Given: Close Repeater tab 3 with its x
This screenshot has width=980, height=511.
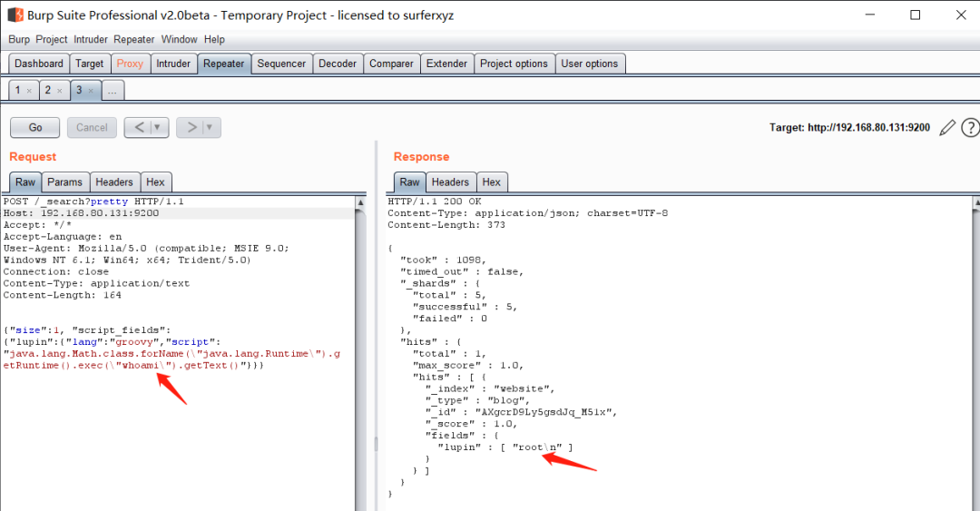Looking at the screenshot, I should tap(91, 91).
